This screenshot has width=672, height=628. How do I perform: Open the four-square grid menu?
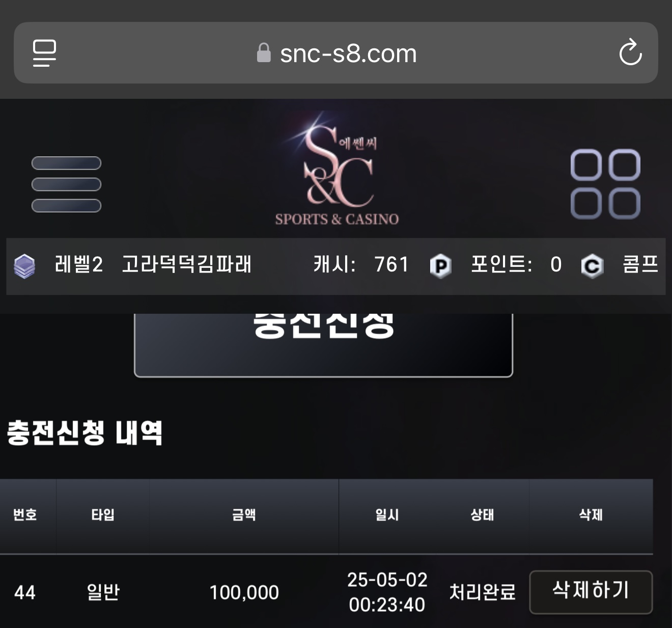coord(605,184)
